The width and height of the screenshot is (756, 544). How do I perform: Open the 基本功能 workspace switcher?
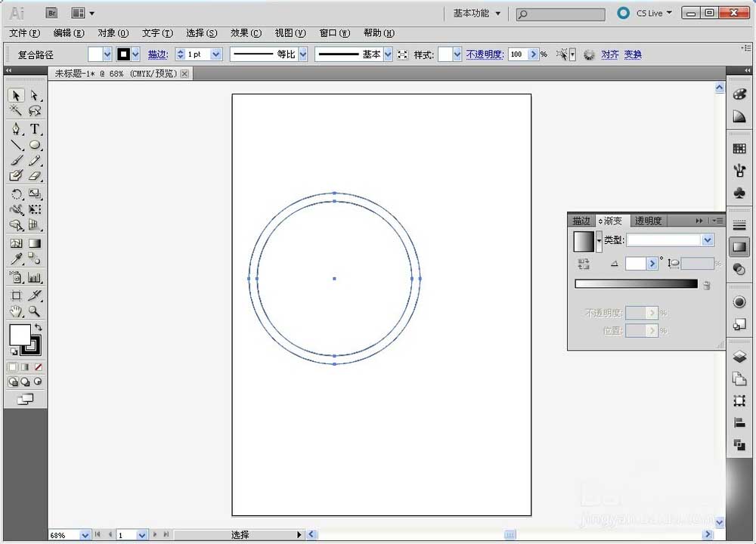[x=476, y=13]
